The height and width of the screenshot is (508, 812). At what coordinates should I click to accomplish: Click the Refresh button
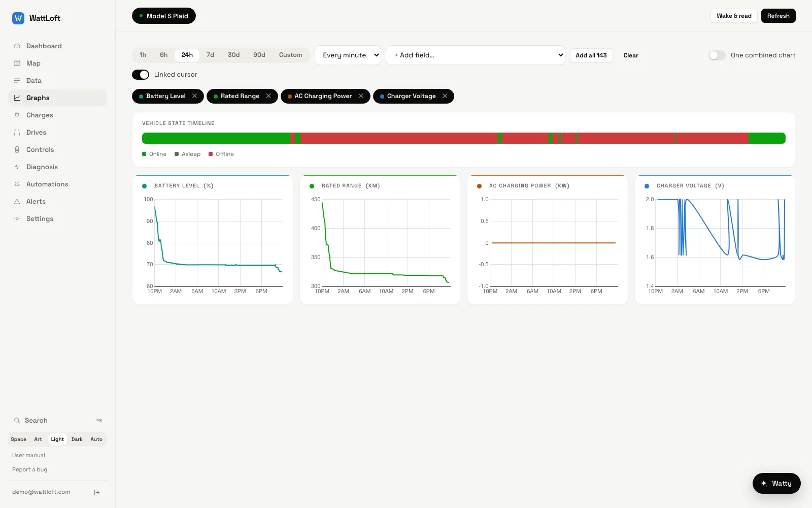pos(779,16)
